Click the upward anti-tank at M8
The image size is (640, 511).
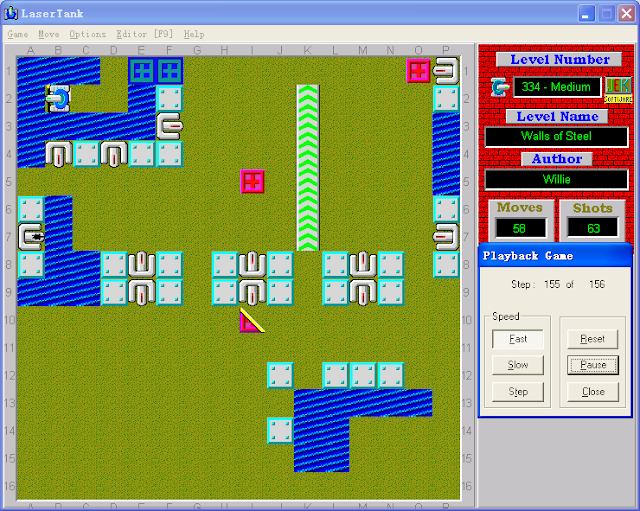[x=363, y=265]
